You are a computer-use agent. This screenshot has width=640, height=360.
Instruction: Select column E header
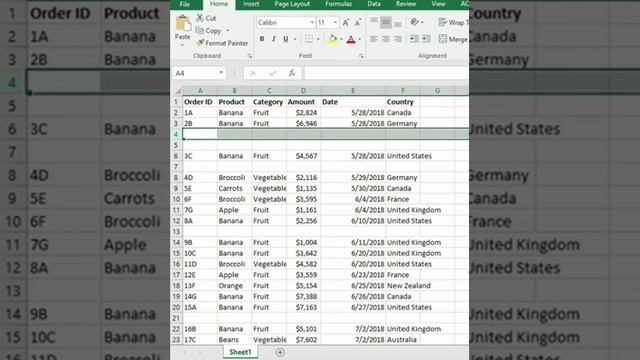(353, 91)
